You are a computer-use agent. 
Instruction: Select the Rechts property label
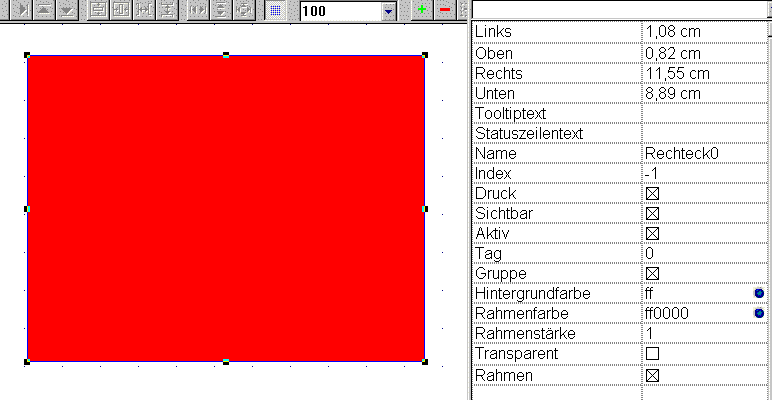(x=498, y=73)
